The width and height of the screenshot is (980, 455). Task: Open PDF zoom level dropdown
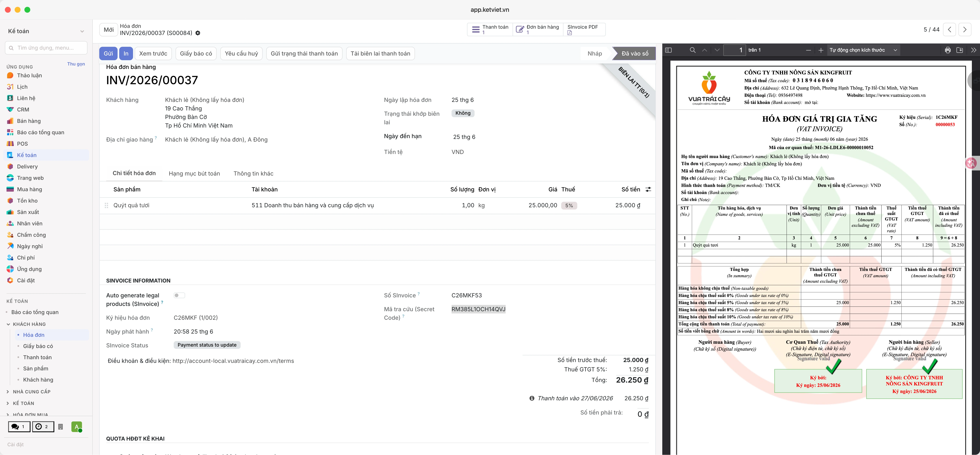point(863,50)
